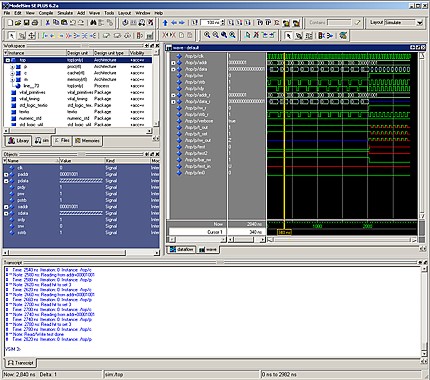Expand the saddr signal in Objects
This screenshot has height=380, width=430.
(6, 207)
